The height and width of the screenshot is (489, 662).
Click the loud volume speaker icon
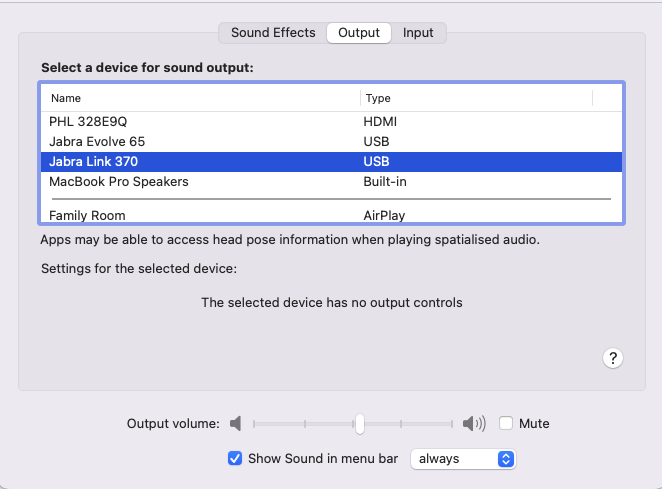click(x=474, y=423)
